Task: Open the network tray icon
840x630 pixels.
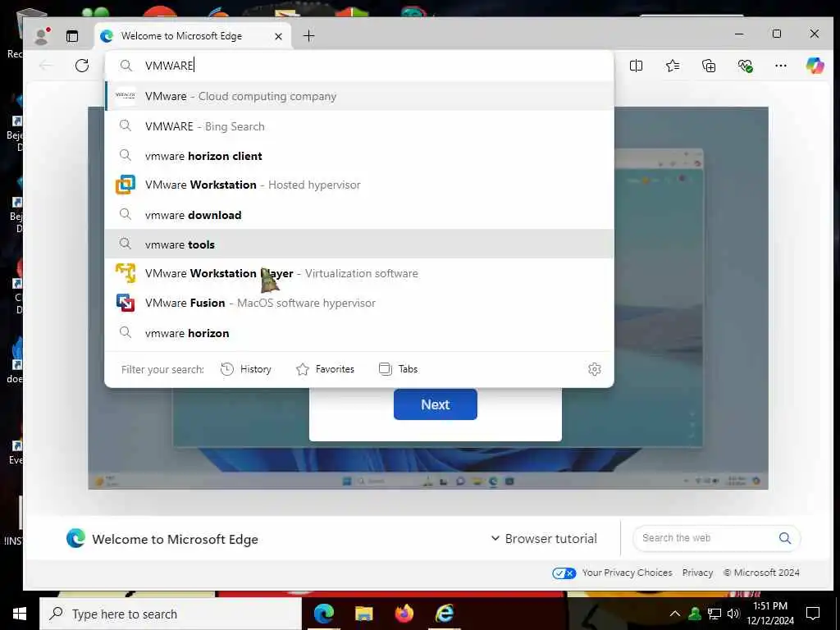Action: [x=714, y=614]
